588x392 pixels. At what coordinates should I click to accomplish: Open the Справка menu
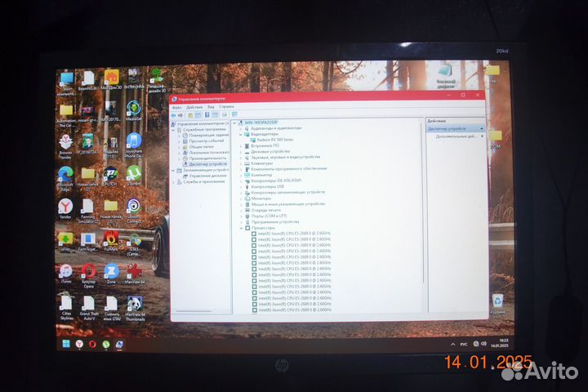(x=226, y=107)
